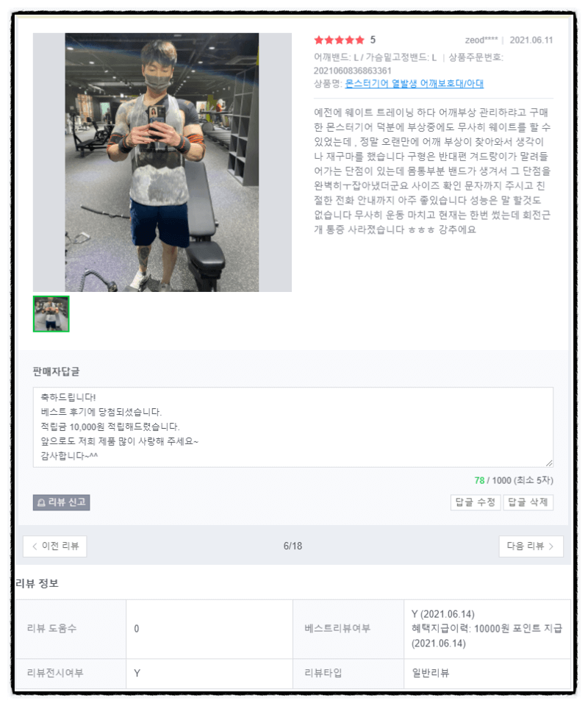Click the large gym review photo
Viewport: 588px width, 706px height.
click(162, 162)
